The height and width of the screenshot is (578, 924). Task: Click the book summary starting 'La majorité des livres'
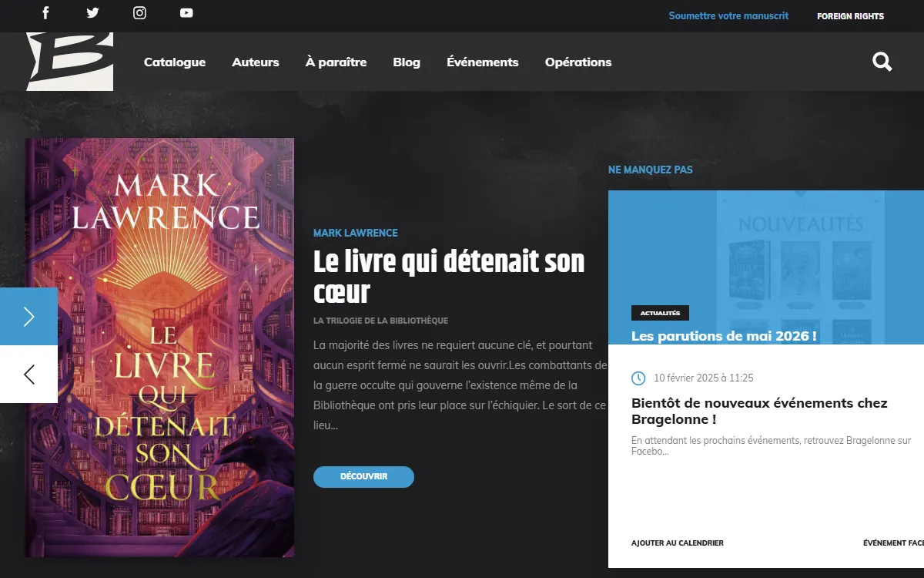point(460,385)
